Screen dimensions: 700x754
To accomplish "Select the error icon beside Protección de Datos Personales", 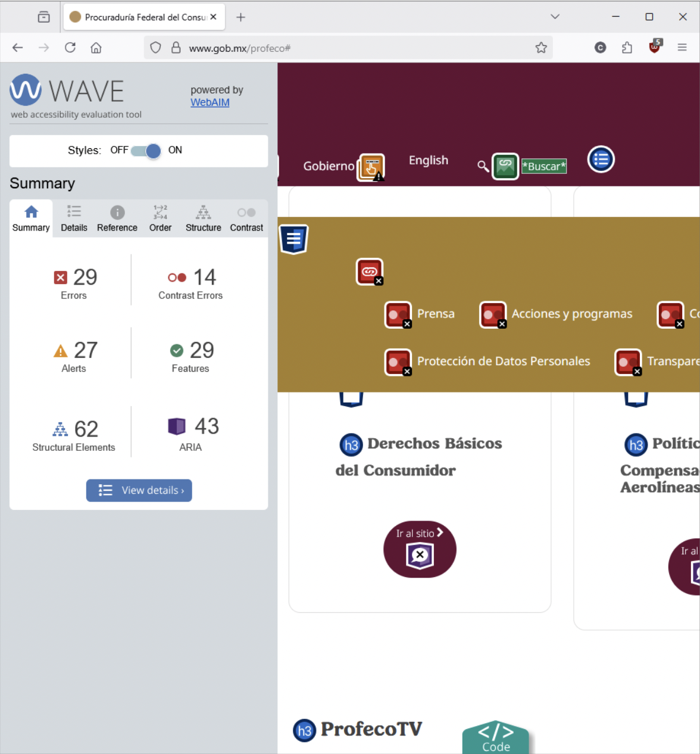I will point(398,362).
